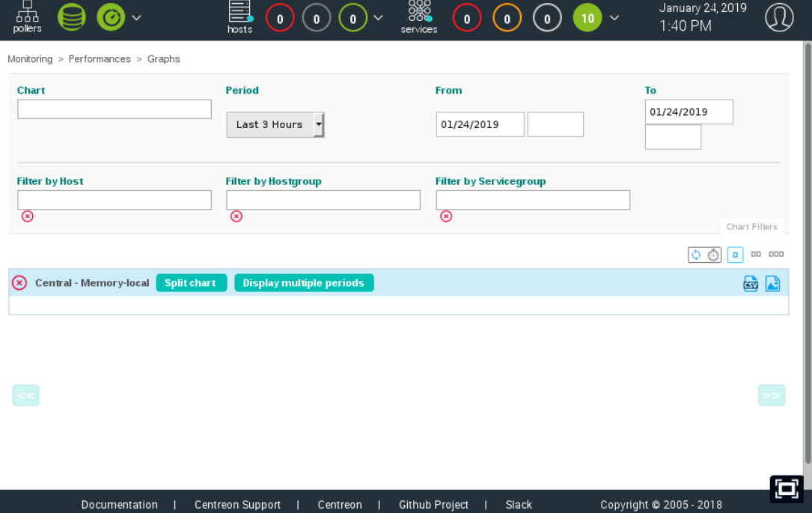Image resolution: width=812 pixels, height=513 pixels.
Task: Click the Filter by Host input field
Action: tap(115, 200)
